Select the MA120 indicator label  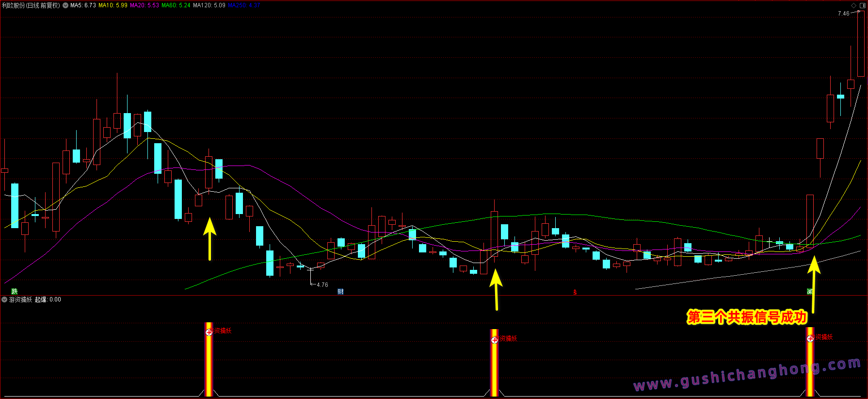[x=209, y=5]
